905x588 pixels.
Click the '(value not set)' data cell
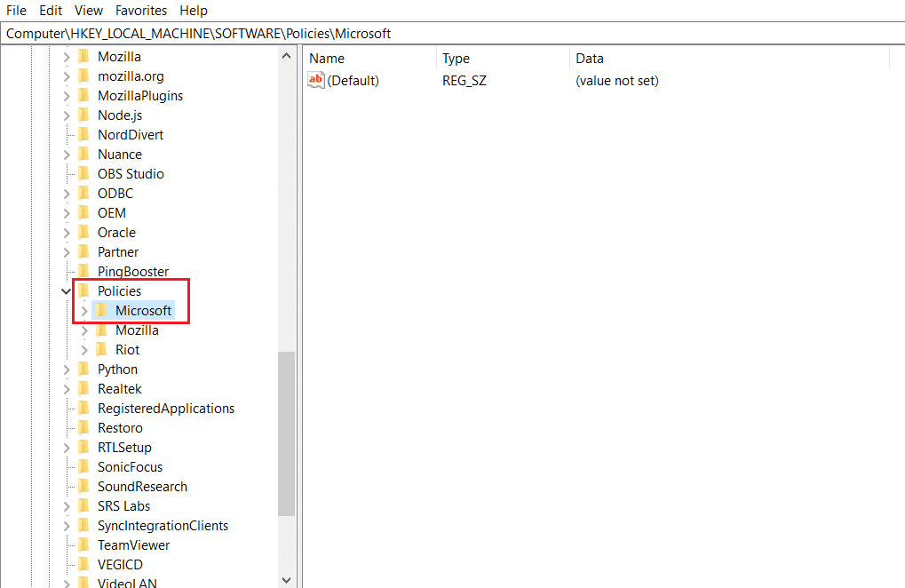pos(617,81)
